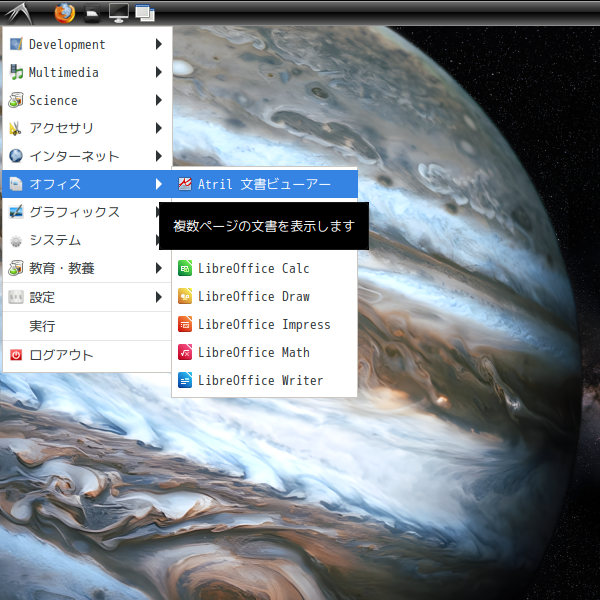Open the アクセサリ menu category
The width and height of the screenshot is (600, 600).
pyautogui.click(x=87, y=128)
